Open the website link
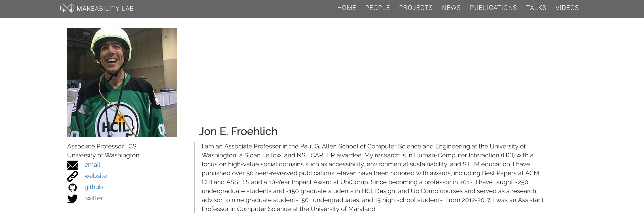Screen dimensions: 644x220 click(95, 176)
